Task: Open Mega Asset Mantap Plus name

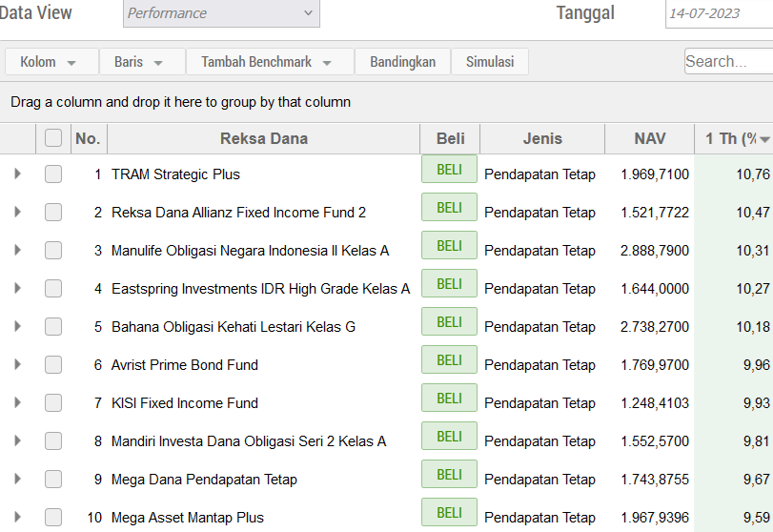Action: click(x=188, y=518)
